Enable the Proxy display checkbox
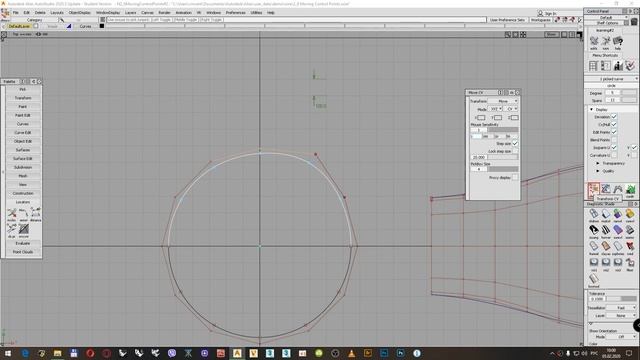 point(515,178)
